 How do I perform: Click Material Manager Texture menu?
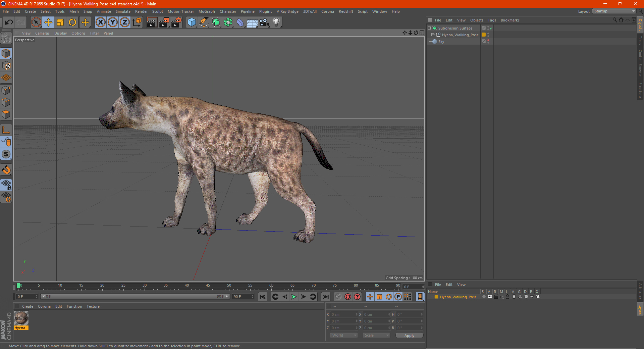pos(93,306)
